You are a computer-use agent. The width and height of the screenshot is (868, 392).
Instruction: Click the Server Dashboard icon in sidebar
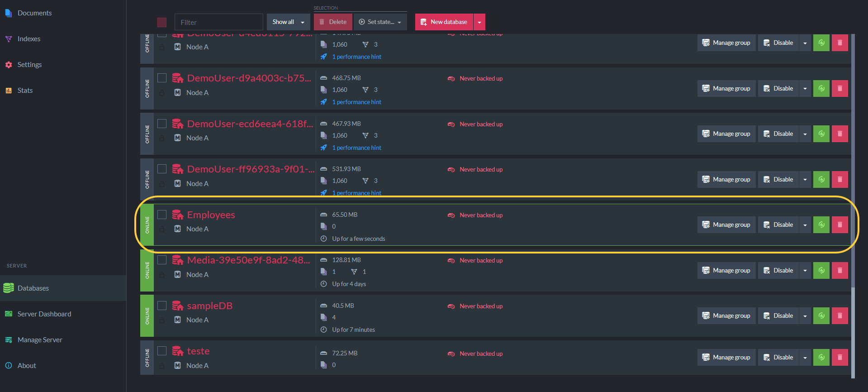[x=8, y=314]
